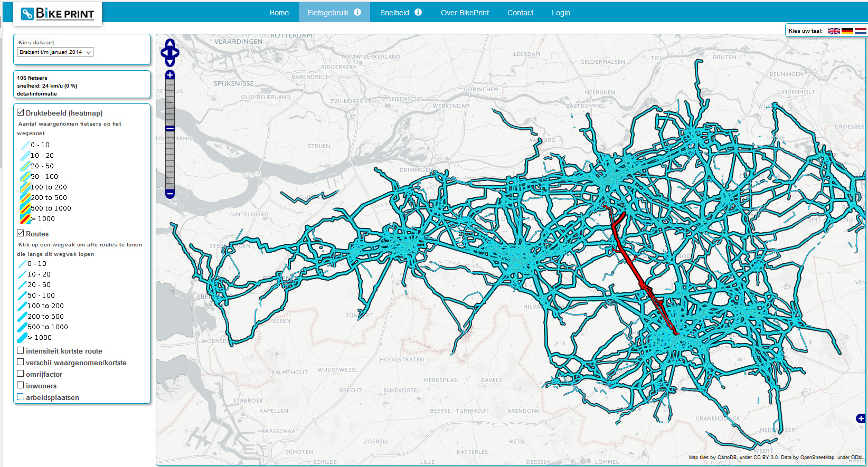Click the BikePrint logo
Screen dimensions: 868x467
pos(58,14)
